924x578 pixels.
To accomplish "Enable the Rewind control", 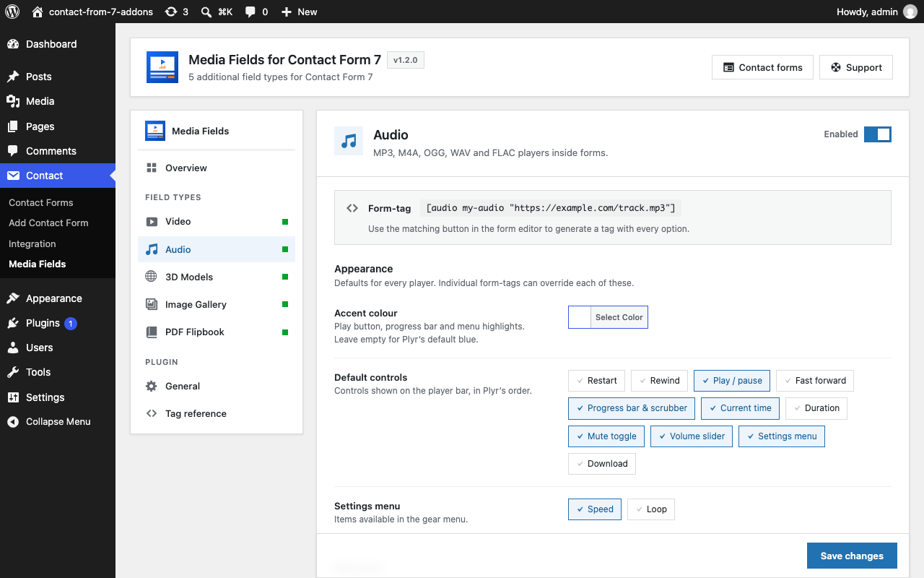I will pyautogui.click(x=658, y=381).
